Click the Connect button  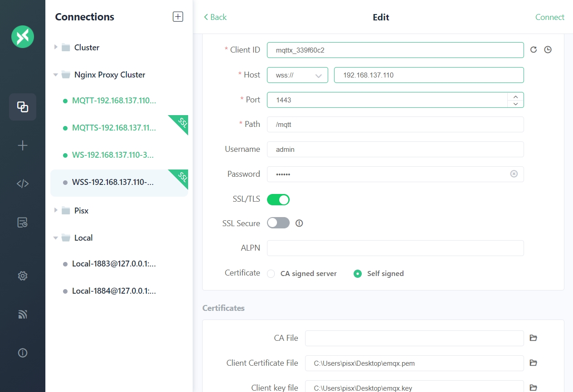[549, 17]
